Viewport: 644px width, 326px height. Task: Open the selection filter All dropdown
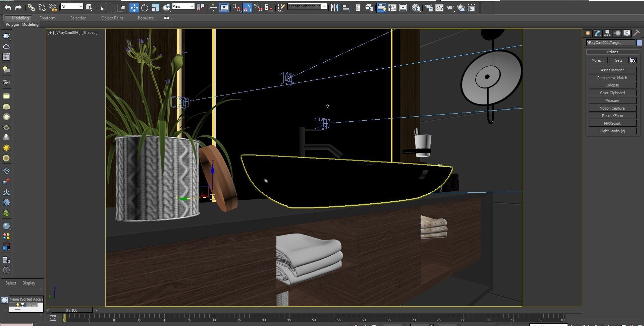72,6
